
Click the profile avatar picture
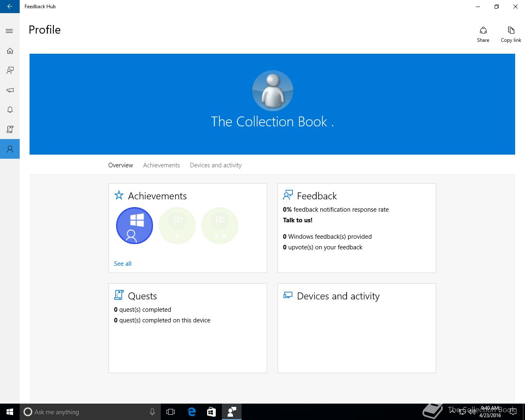273,91
